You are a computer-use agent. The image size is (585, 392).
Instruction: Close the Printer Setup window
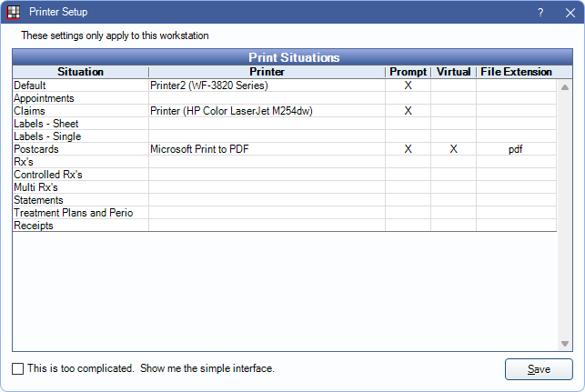click(569, 13)
